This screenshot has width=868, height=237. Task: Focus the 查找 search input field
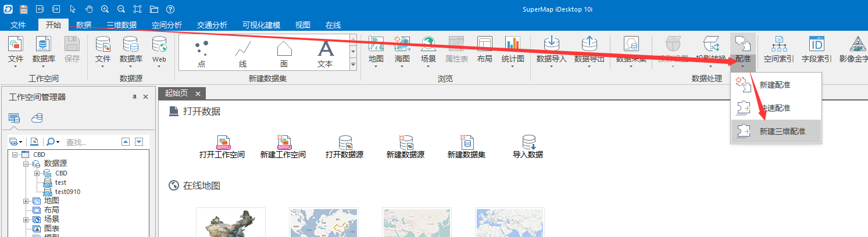(90, 142)
